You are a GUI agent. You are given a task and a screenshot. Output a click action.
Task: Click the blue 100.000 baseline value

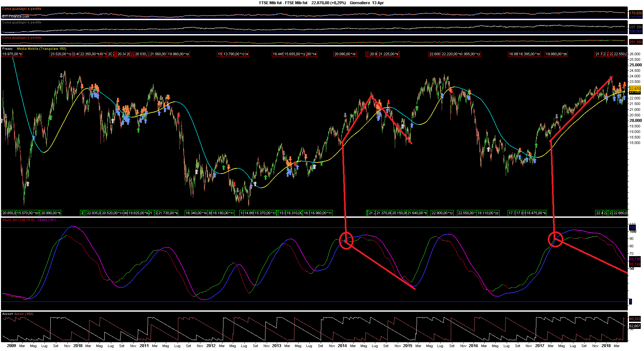click(x=636, y=31)
